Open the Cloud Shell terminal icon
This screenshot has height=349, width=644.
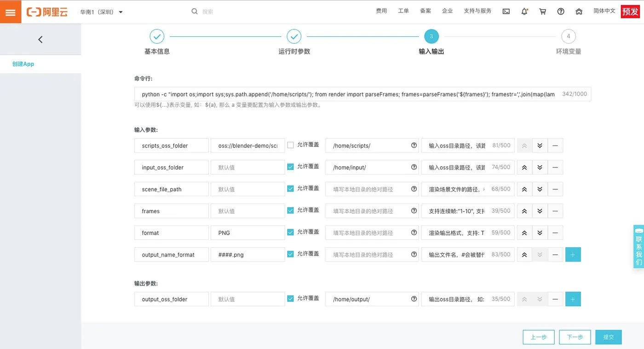[x=506, y=12]
